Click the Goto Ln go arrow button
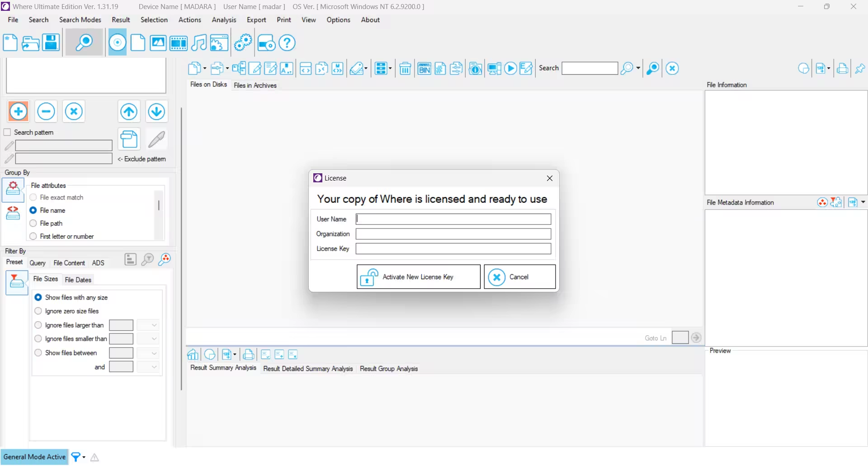 (x=696, y=338)
